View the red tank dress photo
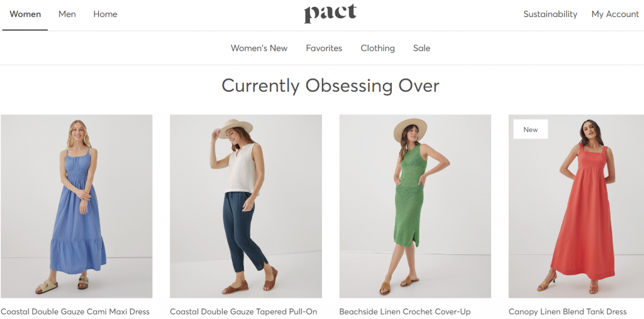 pos(576,206)
